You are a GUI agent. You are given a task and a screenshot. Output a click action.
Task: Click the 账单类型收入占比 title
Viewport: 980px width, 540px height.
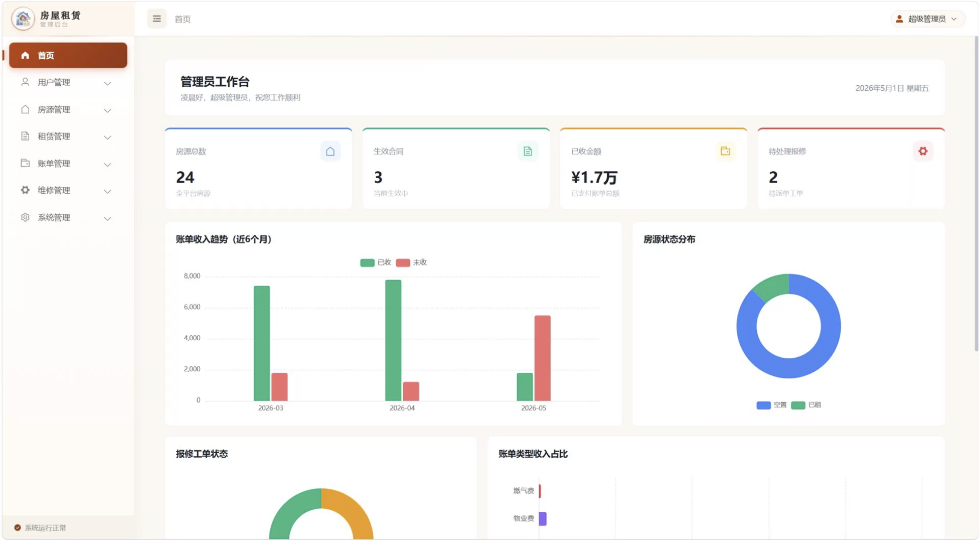[533, 454]
